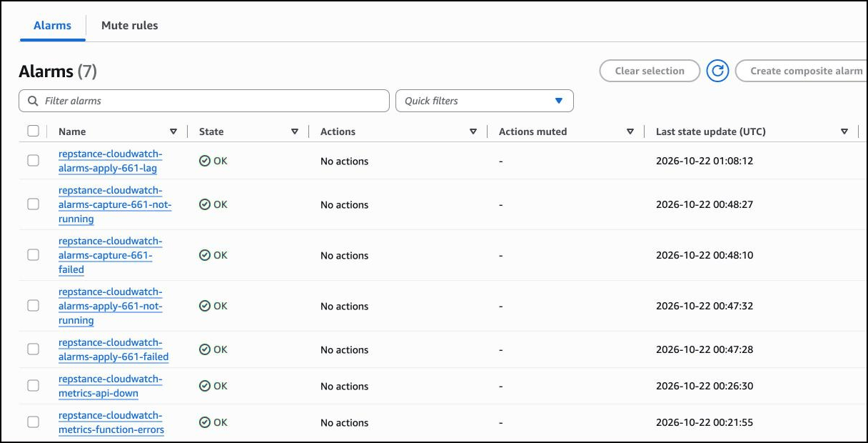Click the Alarms (7) heading

58,71
